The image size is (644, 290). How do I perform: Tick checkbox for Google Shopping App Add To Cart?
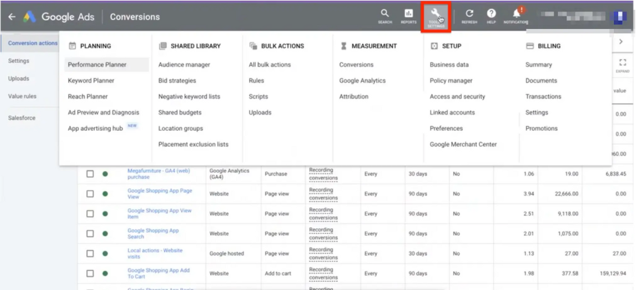click(90, 273)
